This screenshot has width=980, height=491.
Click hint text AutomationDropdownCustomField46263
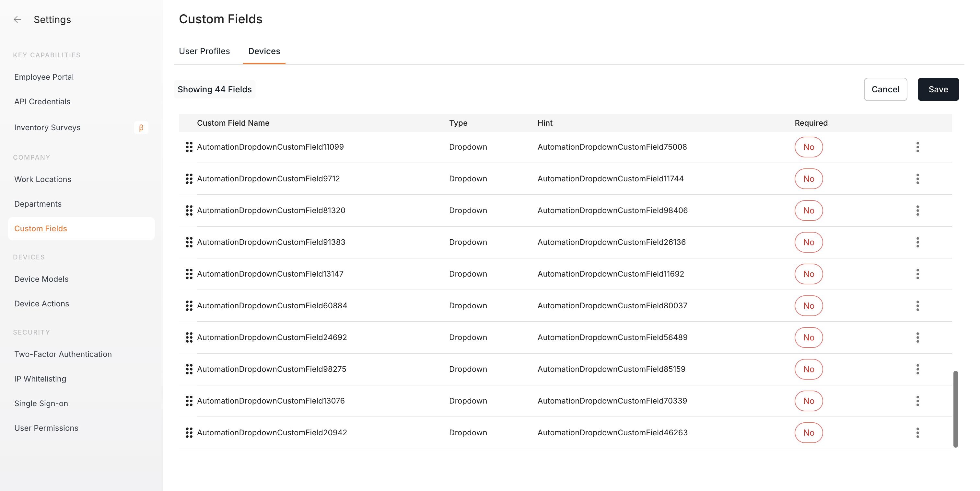coord(612,433)
